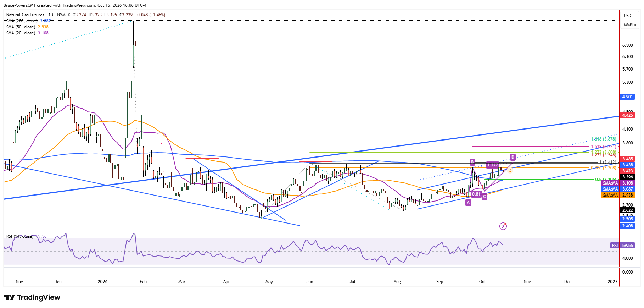Select the orange circled D marker
This screenshot has width=644, height=308.
(510, 171)
